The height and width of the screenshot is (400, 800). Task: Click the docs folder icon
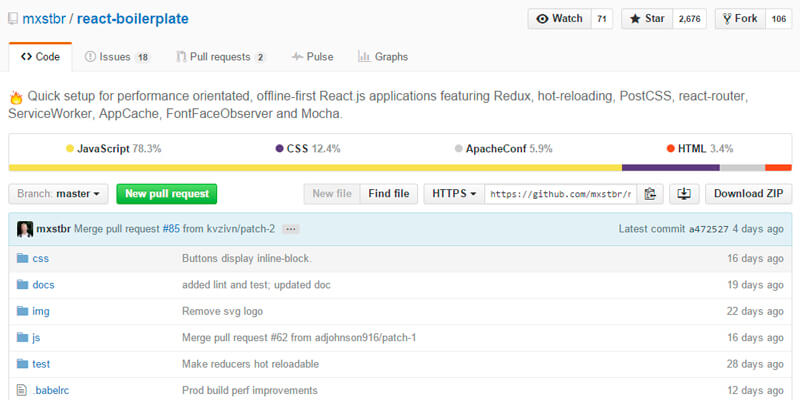click(x=24, y=284)
